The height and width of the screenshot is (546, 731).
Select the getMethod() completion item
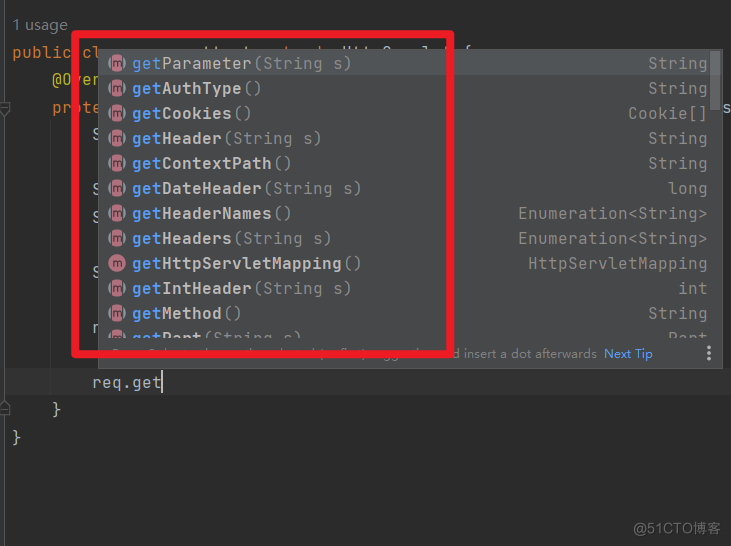[x=186, y=313]
